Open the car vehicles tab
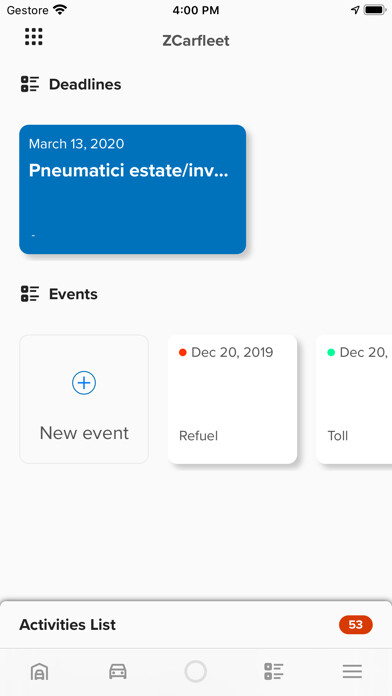 point(118,671)
